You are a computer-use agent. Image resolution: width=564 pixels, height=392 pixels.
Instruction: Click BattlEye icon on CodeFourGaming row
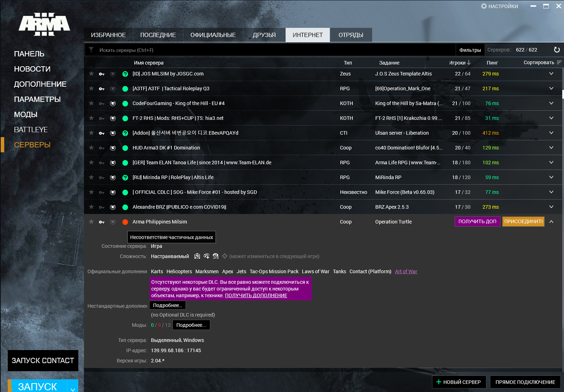click(x=113, y=104)
